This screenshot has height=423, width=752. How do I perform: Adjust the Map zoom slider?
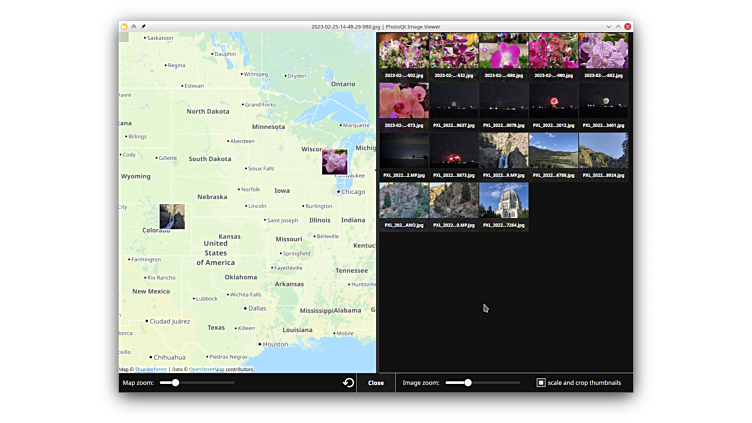point(176,383)
